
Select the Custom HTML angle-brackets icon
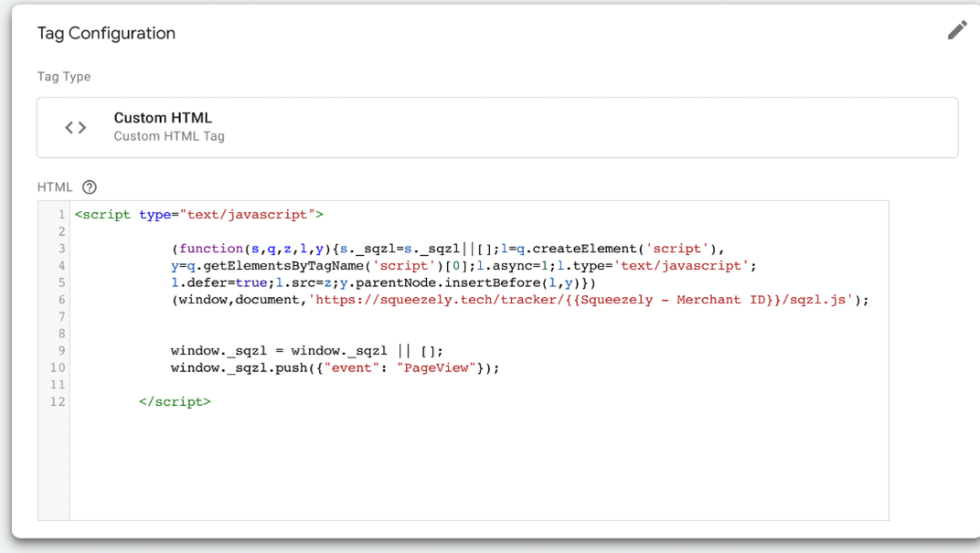[75, 127]
